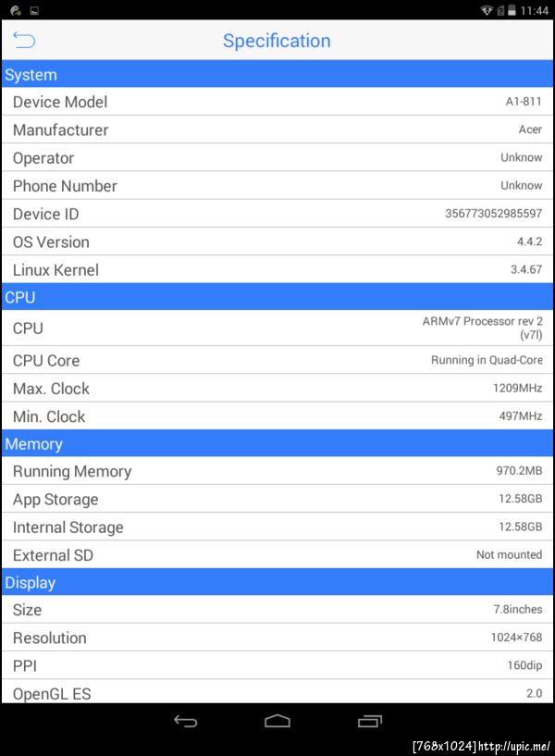Viewport: 555px width, 756px height.
Task: Tap the blue back arrow in header
Action: pos(24,40)
